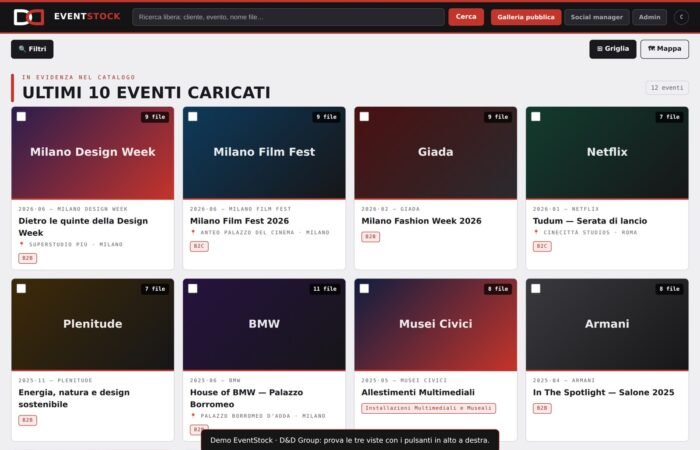The image size is (700, 450).
Task: Switch to Mappa map view
Action: pos(664,49)
